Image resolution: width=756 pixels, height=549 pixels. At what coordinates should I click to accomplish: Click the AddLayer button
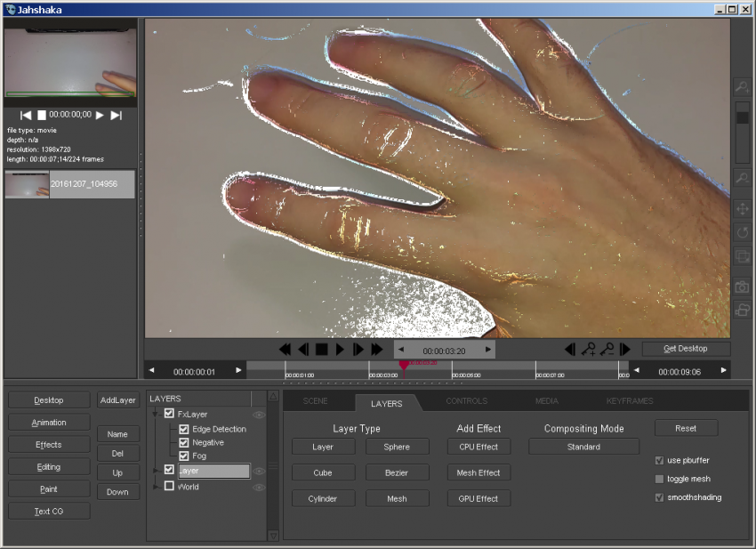118,400
